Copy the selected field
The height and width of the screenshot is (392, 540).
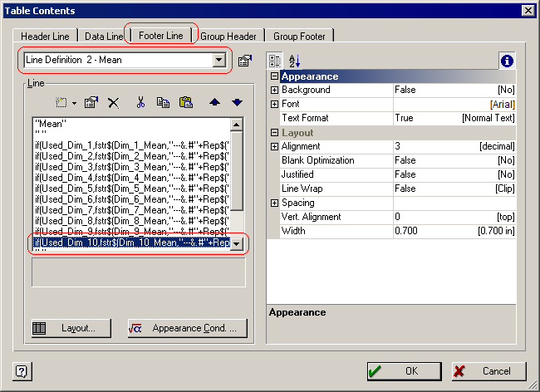[163, 102]
